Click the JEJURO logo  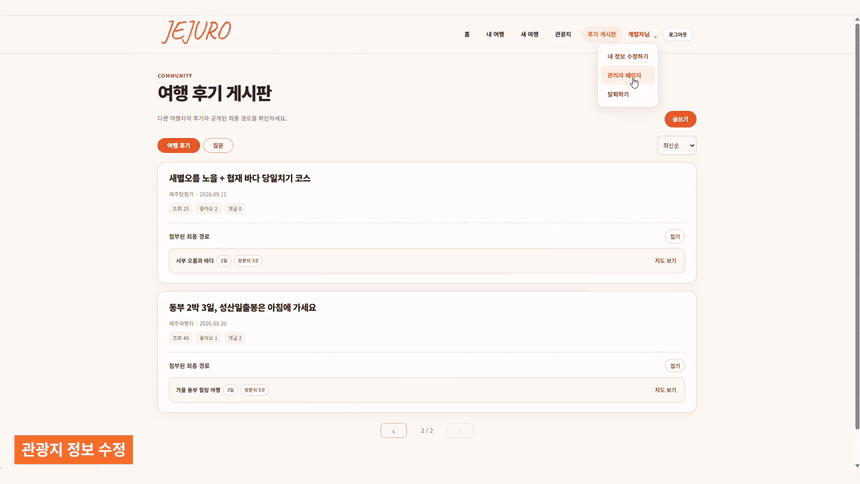tap(196, 32)
